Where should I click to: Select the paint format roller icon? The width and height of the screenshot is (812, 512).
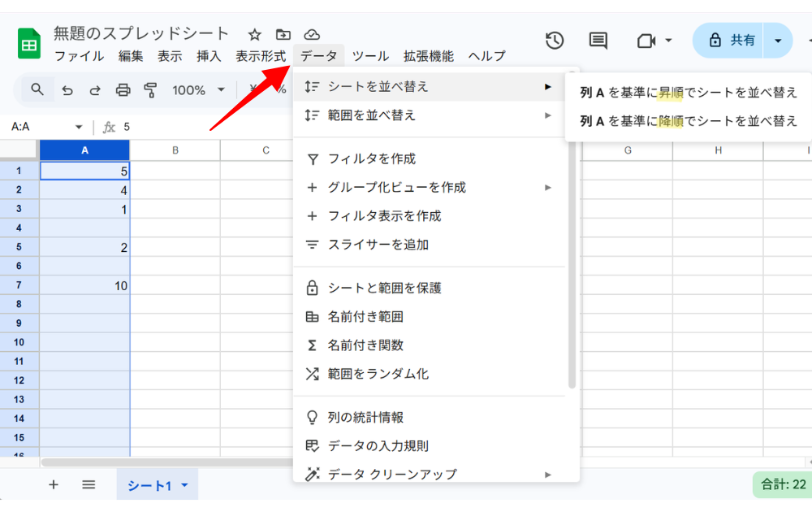coord(150,90)
